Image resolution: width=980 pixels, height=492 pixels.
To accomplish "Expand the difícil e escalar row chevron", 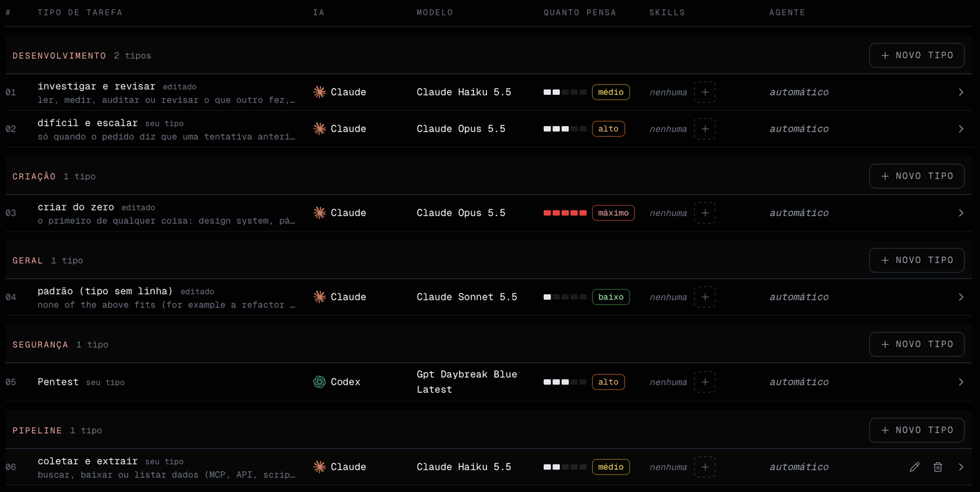I will 961,129.
